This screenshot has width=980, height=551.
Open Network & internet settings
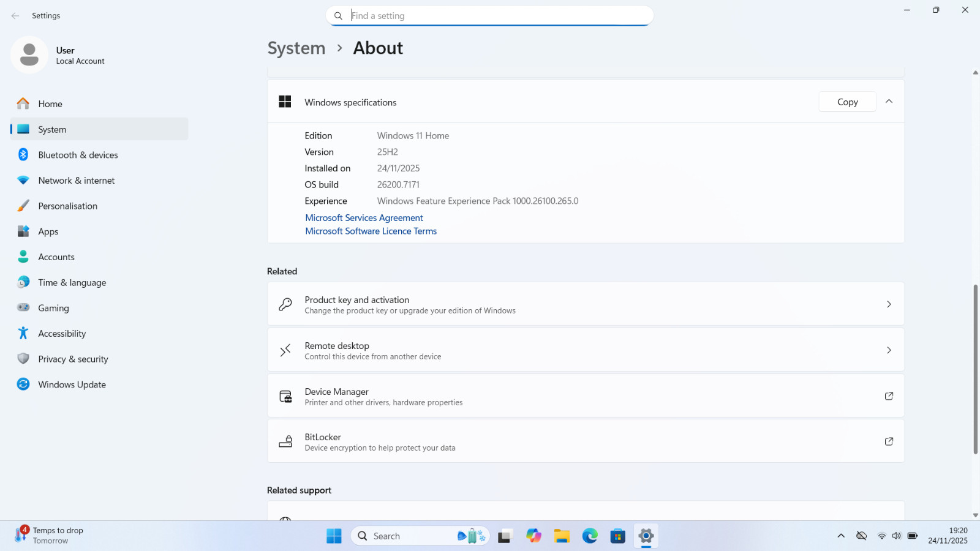point(77,181)
